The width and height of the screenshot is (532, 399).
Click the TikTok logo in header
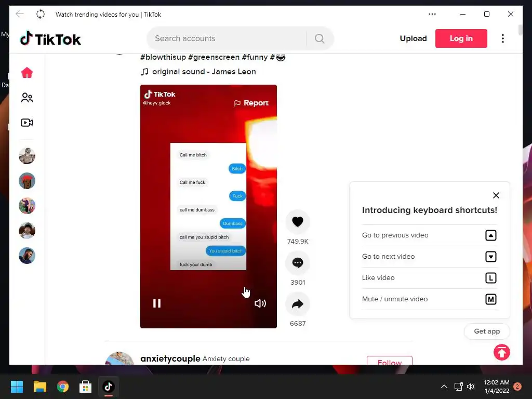(50, 38)
